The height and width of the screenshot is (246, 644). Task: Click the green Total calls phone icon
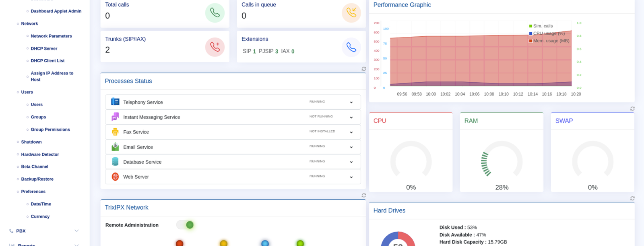coord(215,13)
